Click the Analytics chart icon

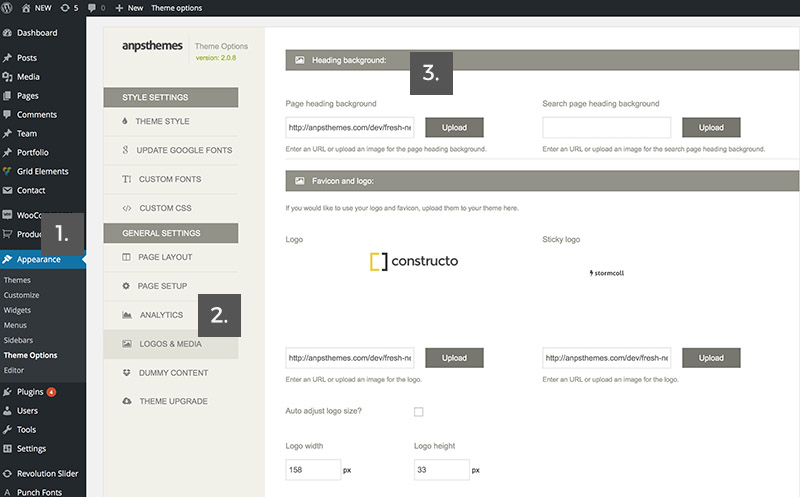pos(127,315)
